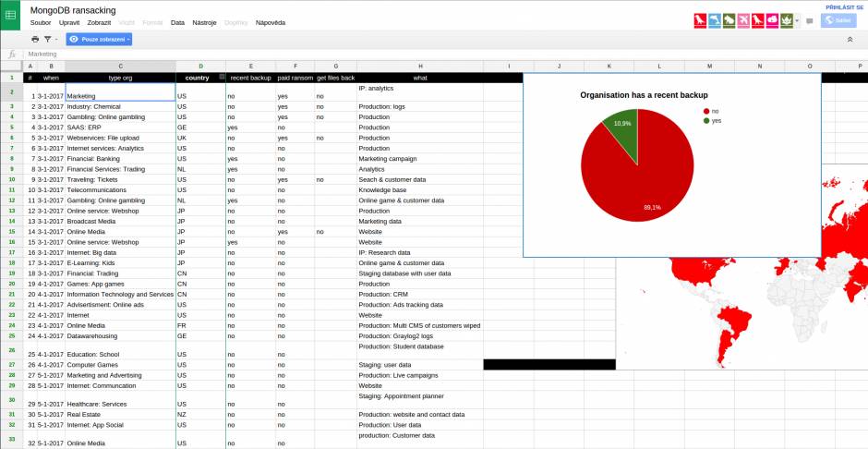Click the print icon
Screen dimensions: 868x449
35,40
